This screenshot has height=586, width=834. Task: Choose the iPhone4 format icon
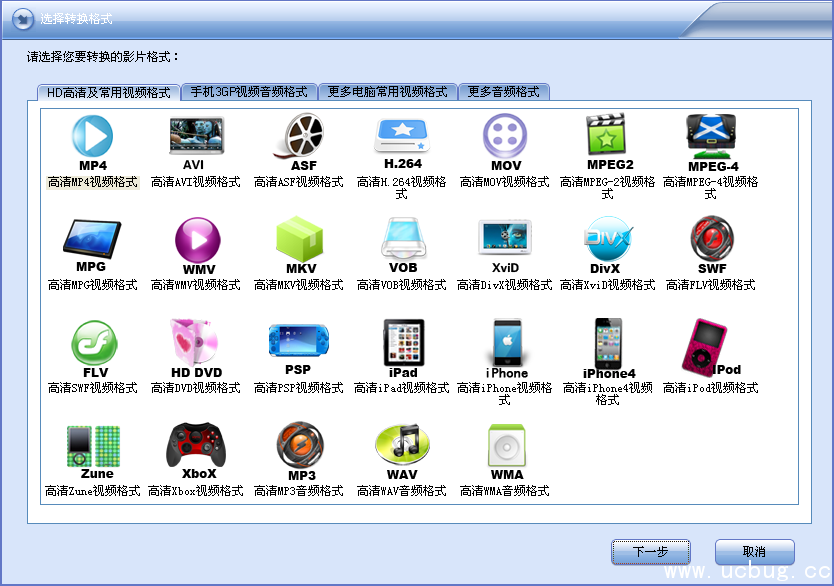coord(608,342)
